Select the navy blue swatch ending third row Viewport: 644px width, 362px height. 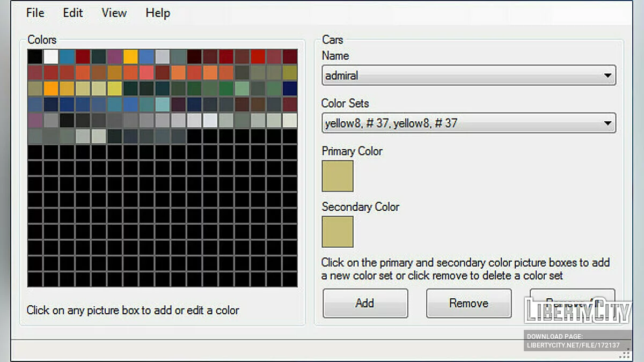pos(290,88)
